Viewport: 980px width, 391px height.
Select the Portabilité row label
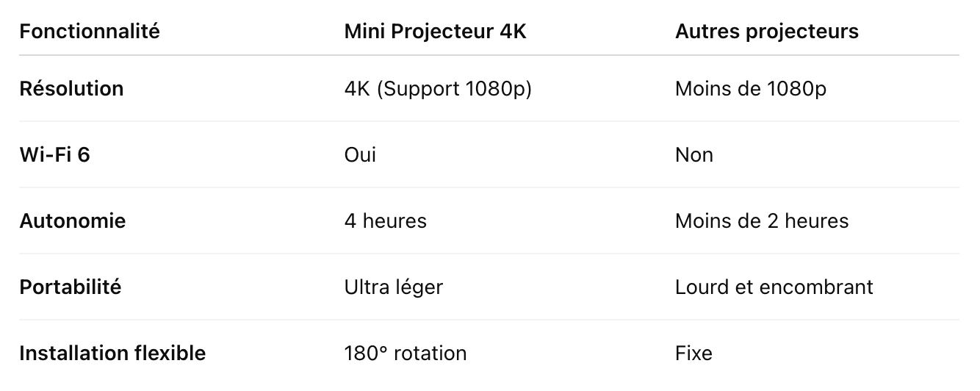click(70, 287)
